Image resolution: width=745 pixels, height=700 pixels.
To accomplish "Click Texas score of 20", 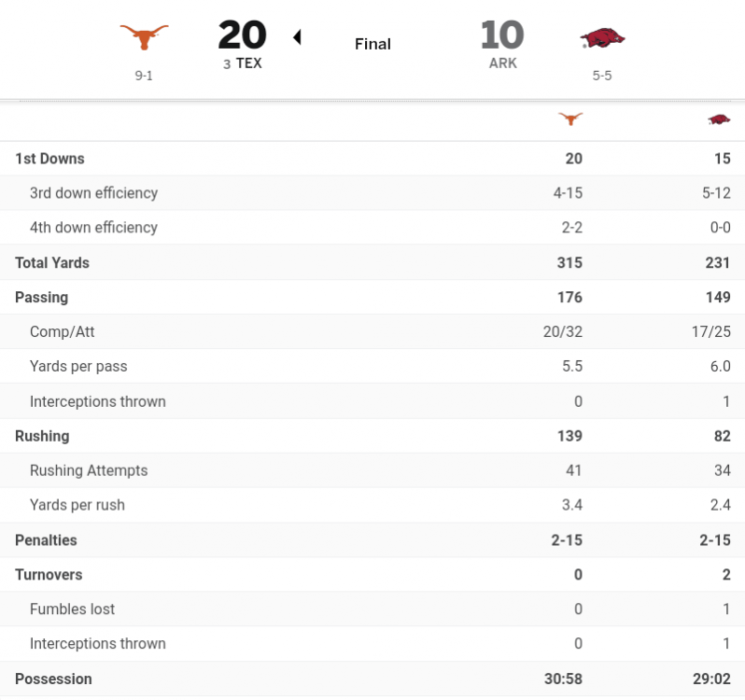I will click(242, 35).
